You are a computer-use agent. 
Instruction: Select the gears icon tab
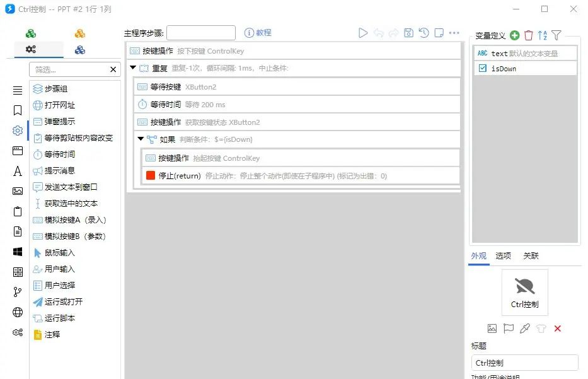coord(31,49)
